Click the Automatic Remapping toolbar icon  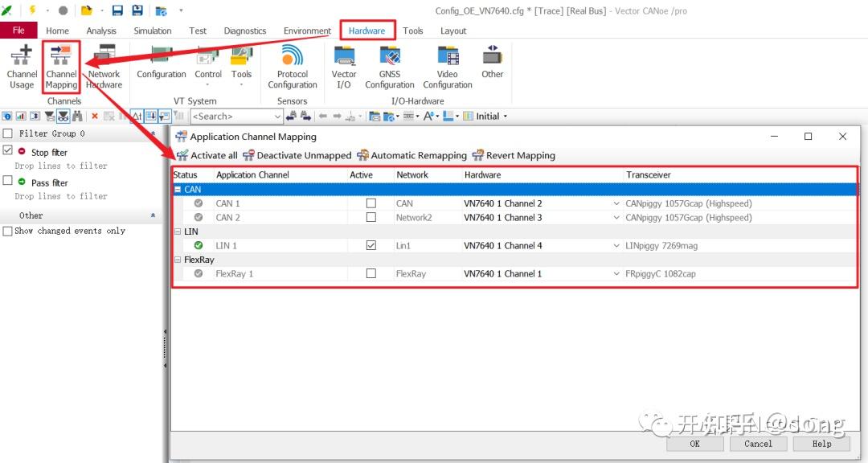[411, 156]
